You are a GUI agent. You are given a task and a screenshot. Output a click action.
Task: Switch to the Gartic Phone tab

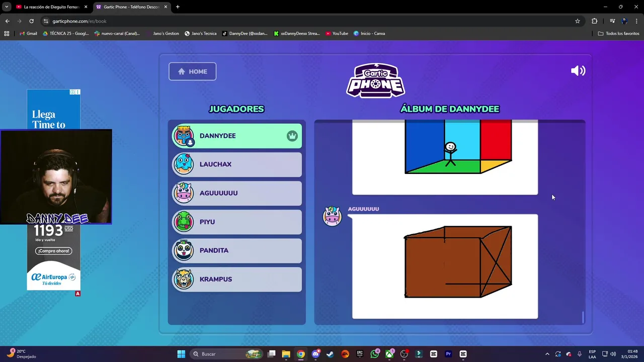[132, 7]
